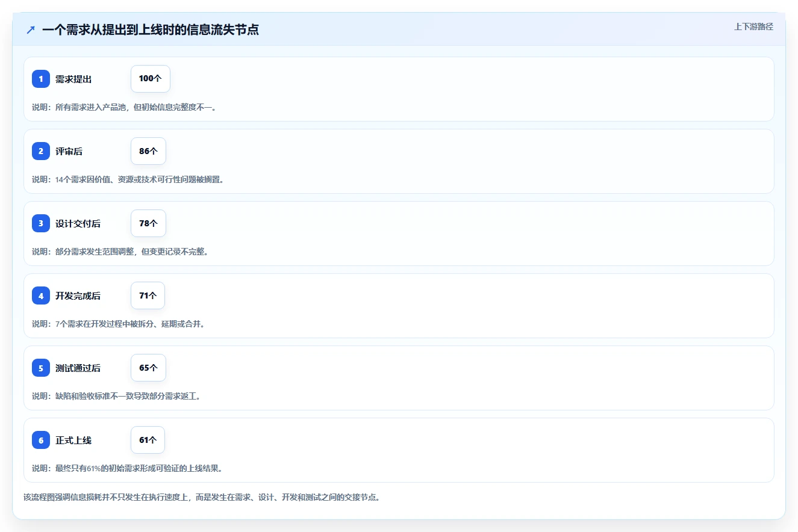Click step number 5 badge
Screen dimensions: 798x532
[41, 368]
